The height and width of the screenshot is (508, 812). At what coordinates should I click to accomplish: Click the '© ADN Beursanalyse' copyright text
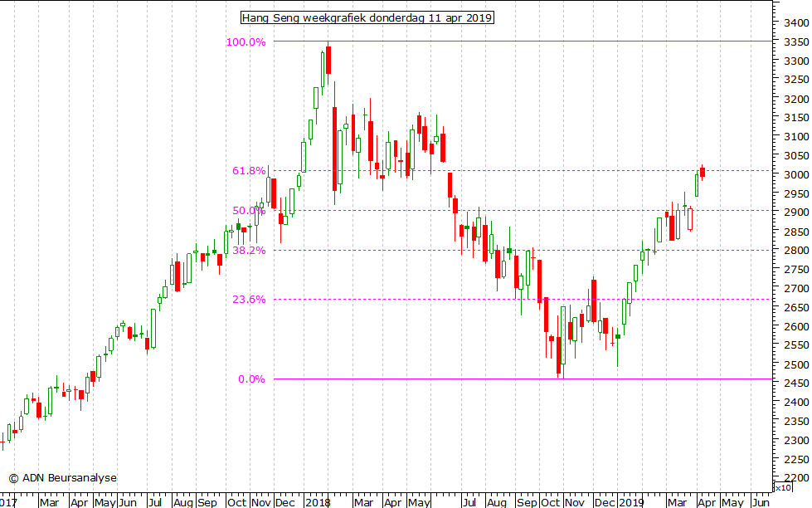click(63, 478)
